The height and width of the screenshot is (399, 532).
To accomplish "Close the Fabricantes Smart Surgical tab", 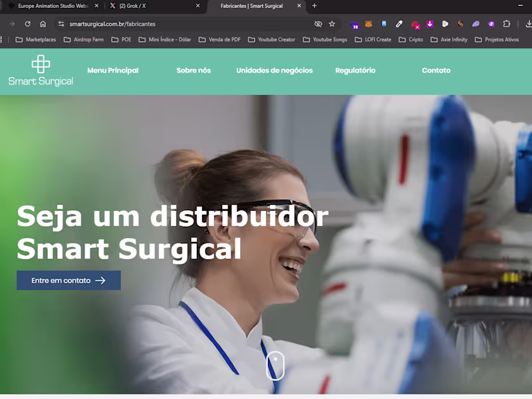I will click(299, 6).
